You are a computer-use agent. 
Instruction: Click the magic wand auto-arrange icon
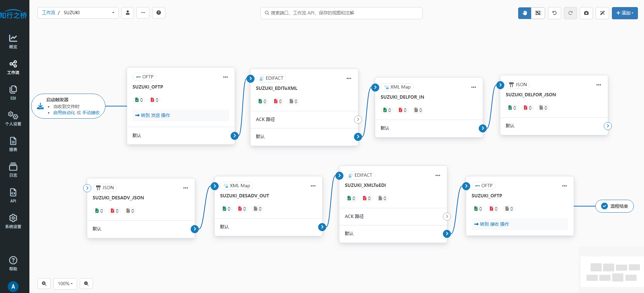[x=602, y=13]
